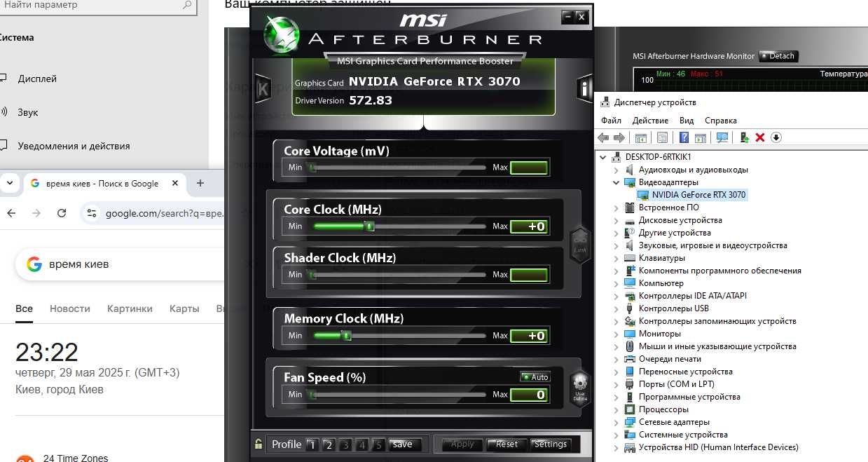Open Afterburner Settings
868x462 pixels.
click(x=551, y=444)
